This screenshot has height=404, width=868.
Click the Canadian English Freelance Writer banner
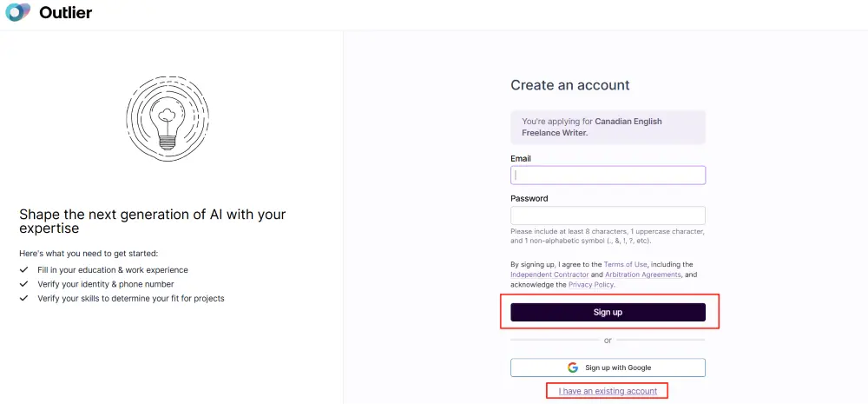pos(608,128)
